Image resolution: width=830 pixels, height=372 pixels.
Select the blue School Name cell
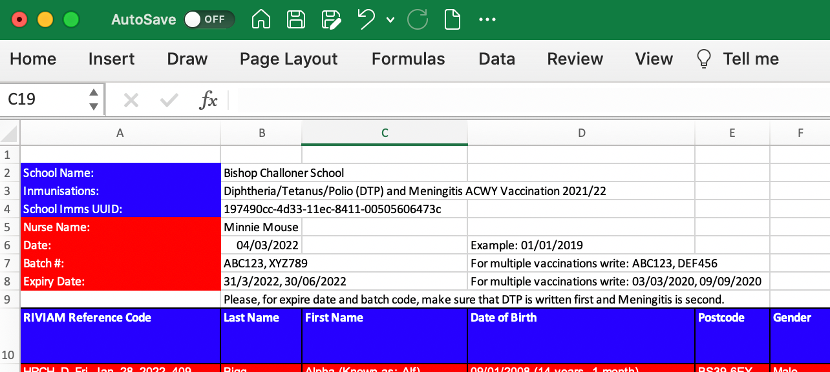pos(120,173)
